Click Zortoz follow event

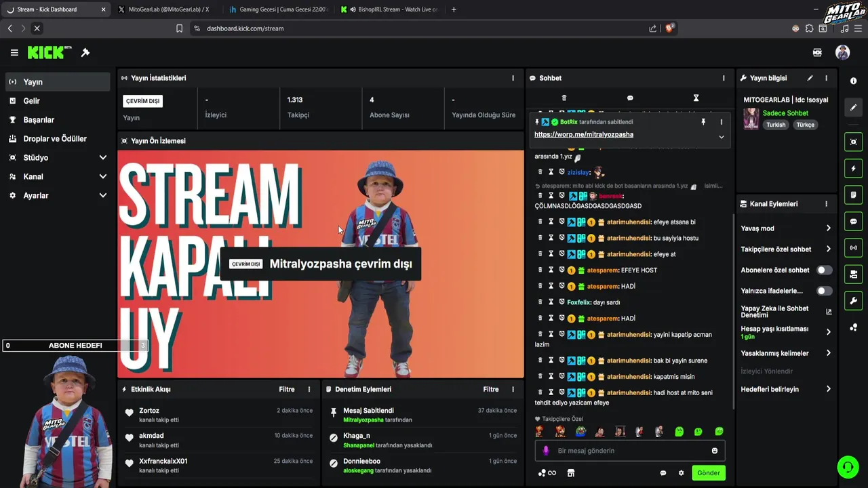[x=219, y=415]
